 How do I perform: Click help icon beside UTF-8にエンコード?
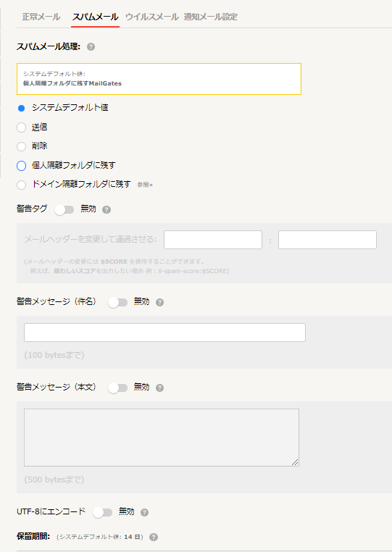click(x=144, y=513)
